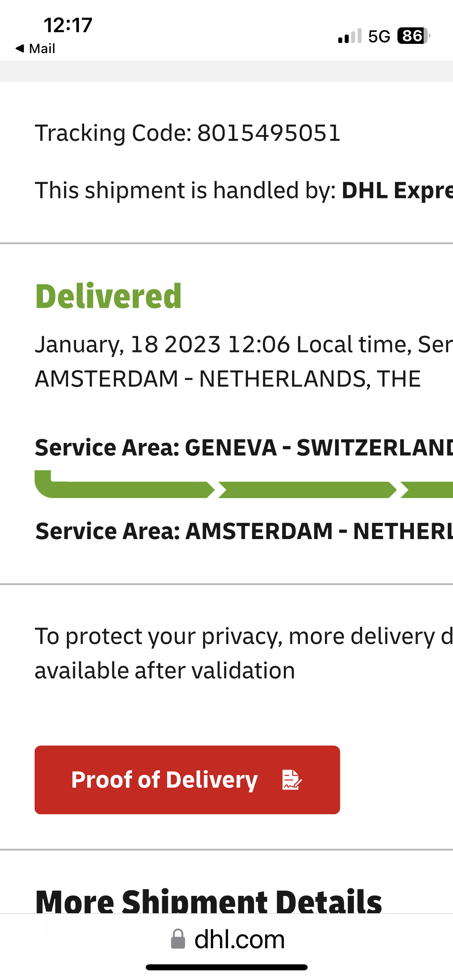The width and height of the screenshot is (453, 980).
Task: Tap the Proof of Delivery button
Action: pyautogui.click(x=187, y=780)
